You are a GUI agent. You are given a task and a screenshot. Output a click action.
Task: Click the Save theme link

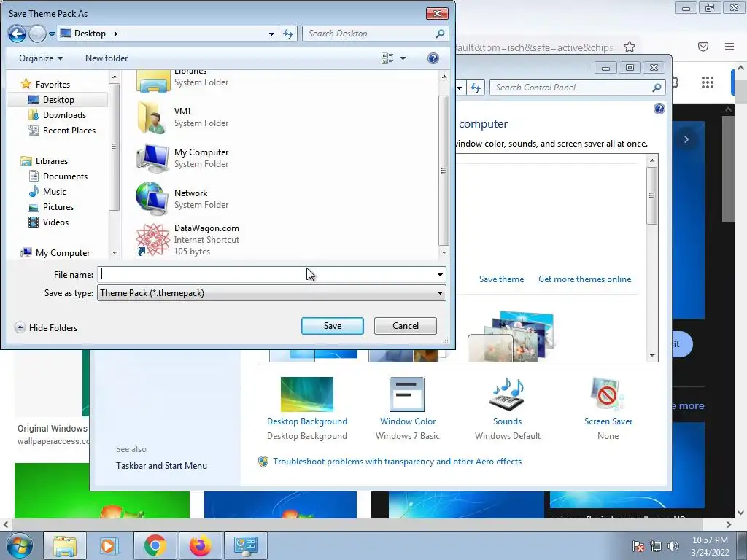click(x=501, y=279)
